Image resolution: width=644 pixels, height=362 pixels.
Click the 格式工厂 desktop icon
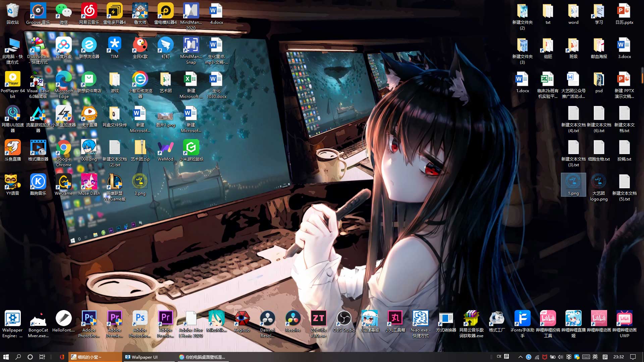click(497, 322)
